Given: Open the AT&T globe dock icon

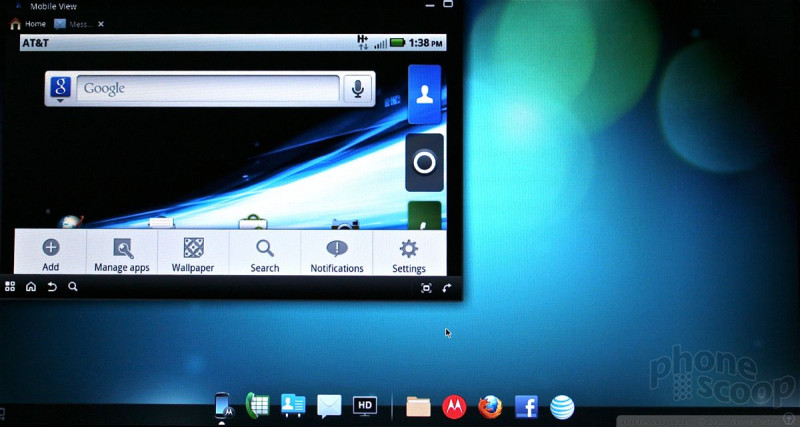Looking at the screenshot, I should coord(562,407).
